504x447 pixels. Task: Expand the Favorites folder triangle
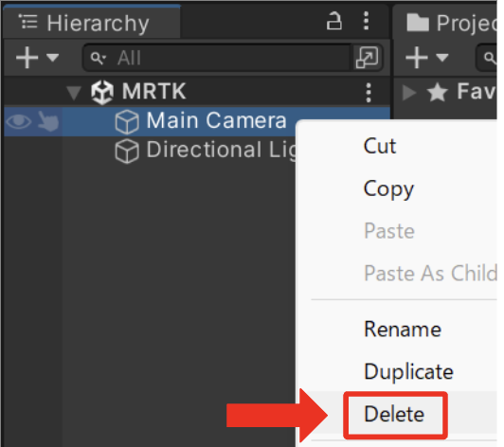coord(408,93)
